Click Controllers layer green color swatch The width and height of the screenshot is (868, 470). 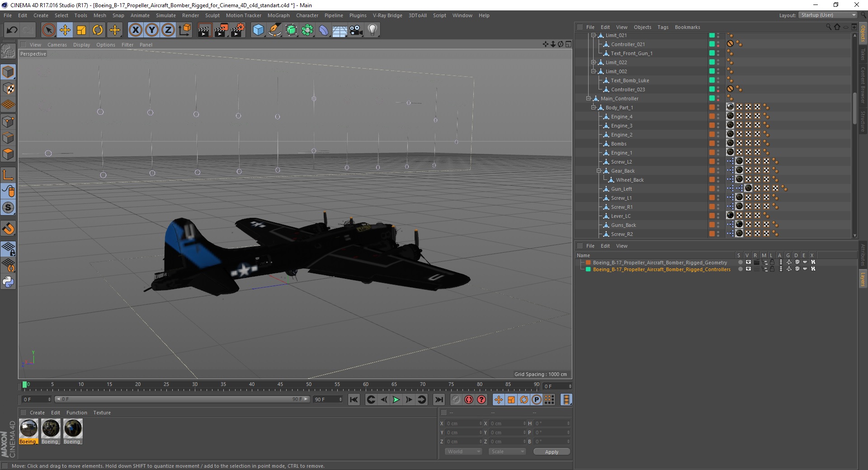point(588,269)
